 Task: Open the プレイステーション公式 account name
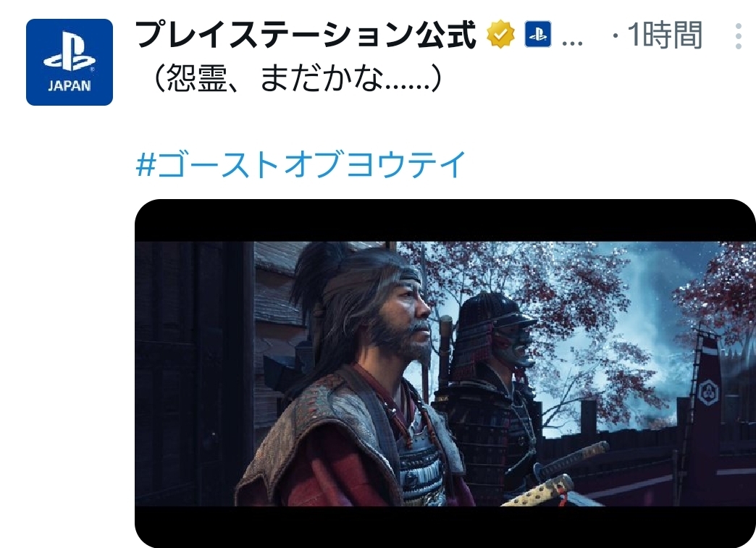[305, 35]
